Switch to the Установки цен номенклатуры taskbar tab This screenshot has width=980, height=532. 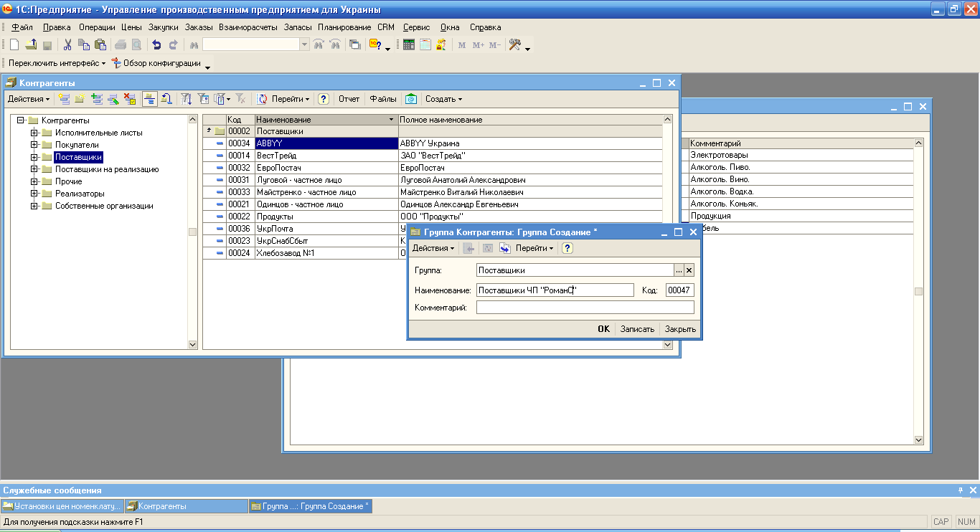click(x=62, y=506)
